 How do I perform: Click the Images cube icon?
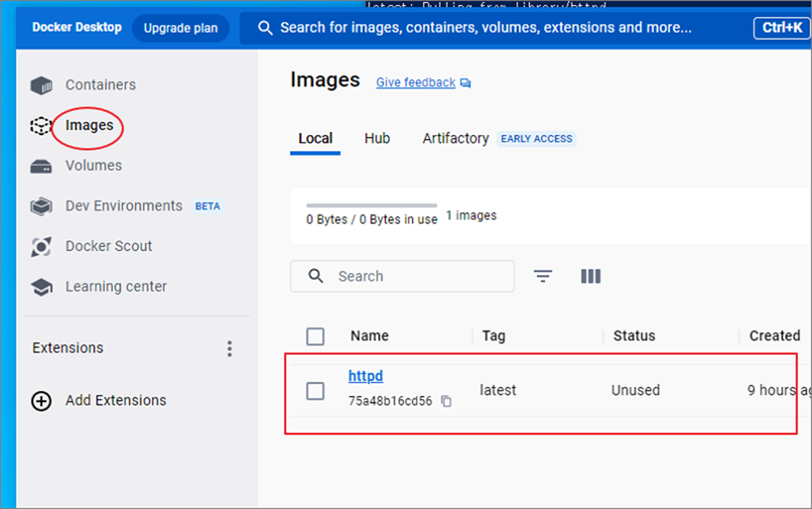pyautogui.click(x=41, y=125)
